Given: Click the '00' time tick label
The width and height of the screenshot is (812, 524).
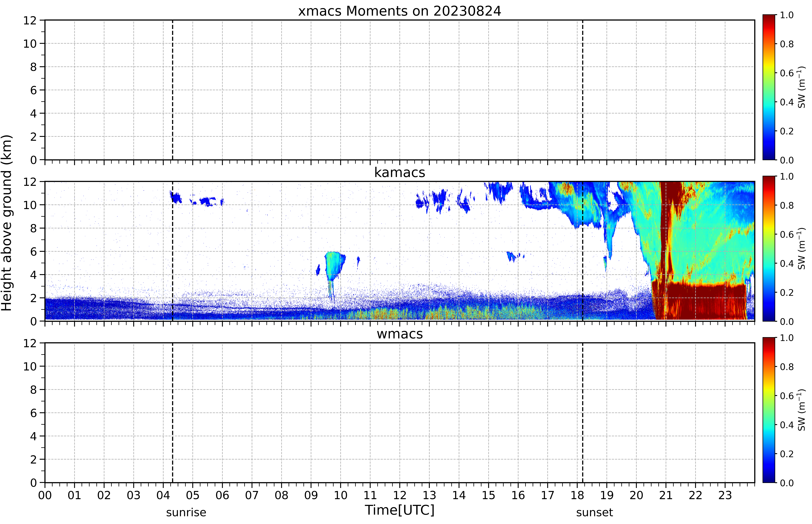Looking at the screenshot, I should click(45, 495).
